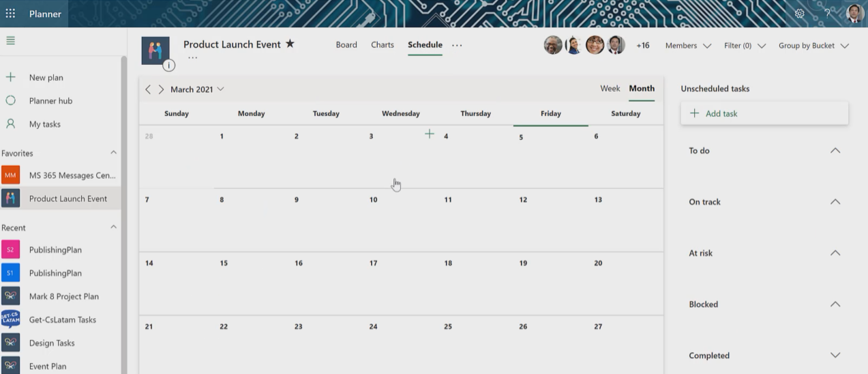The height and width of the screenshot is (374, 868).
Task: Open ellipsis menu under the plan title
Action: point(193,58)
